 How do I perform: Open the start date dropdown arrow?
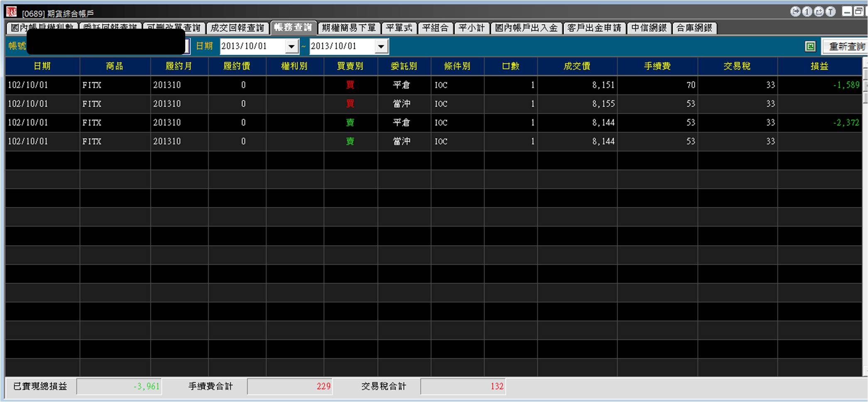tap(292, 46)
